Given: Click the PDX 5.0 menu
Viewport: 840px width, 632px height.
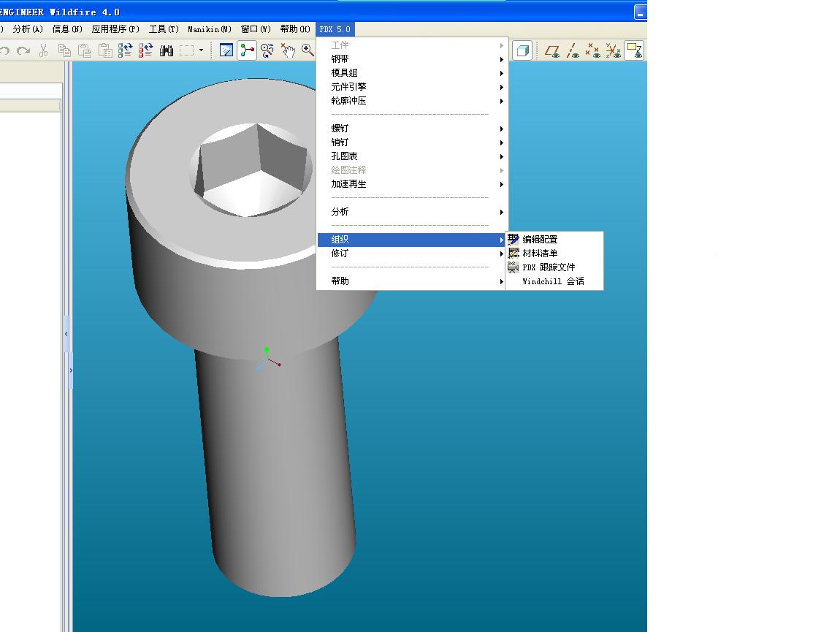Looking at the screenshot, I should click(x=335, y=29).
